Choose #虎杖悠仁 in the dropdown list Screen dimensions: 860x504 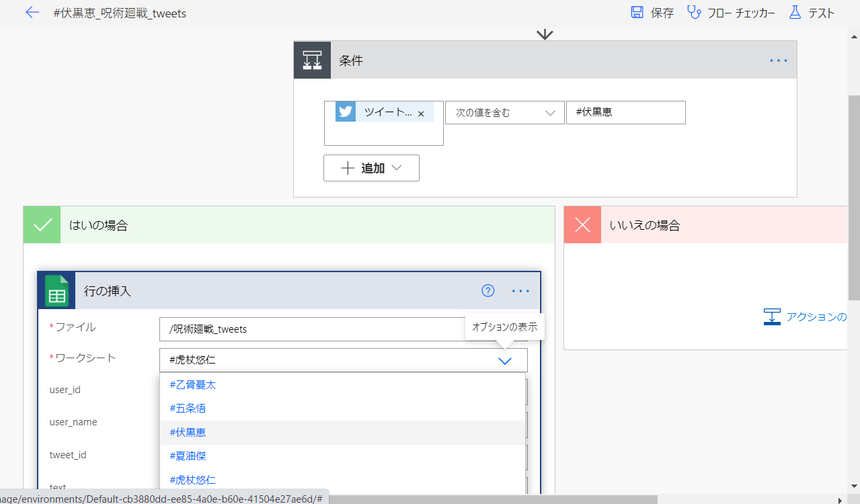click(342, 480)
